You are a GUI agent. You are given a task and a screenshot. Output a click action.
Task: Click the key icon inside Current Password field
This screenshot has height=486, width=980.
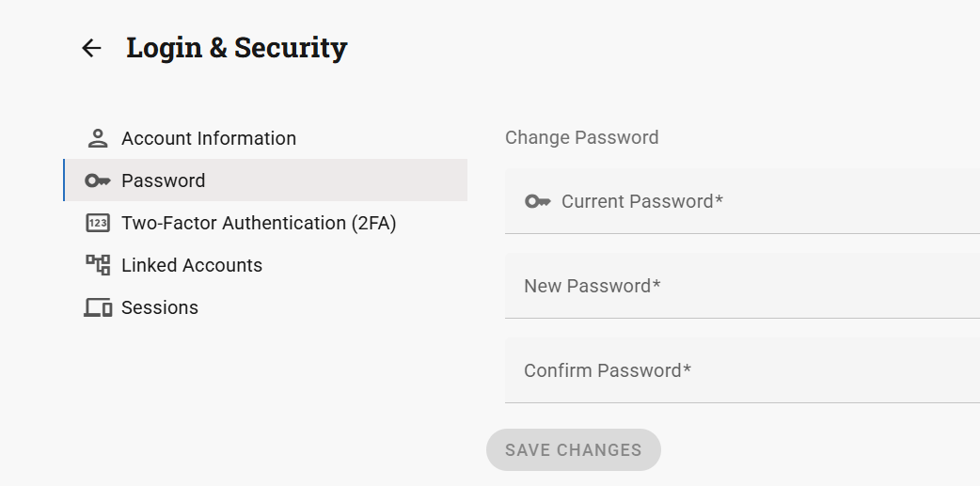[538, 201]
